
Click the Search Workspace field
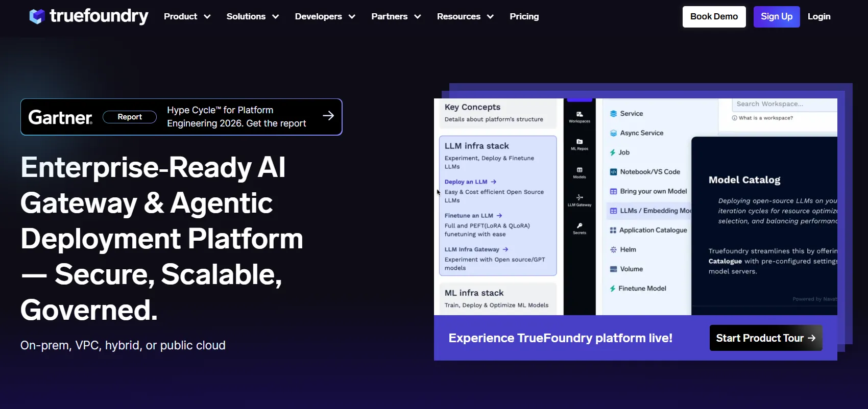(x=785, y=105)
